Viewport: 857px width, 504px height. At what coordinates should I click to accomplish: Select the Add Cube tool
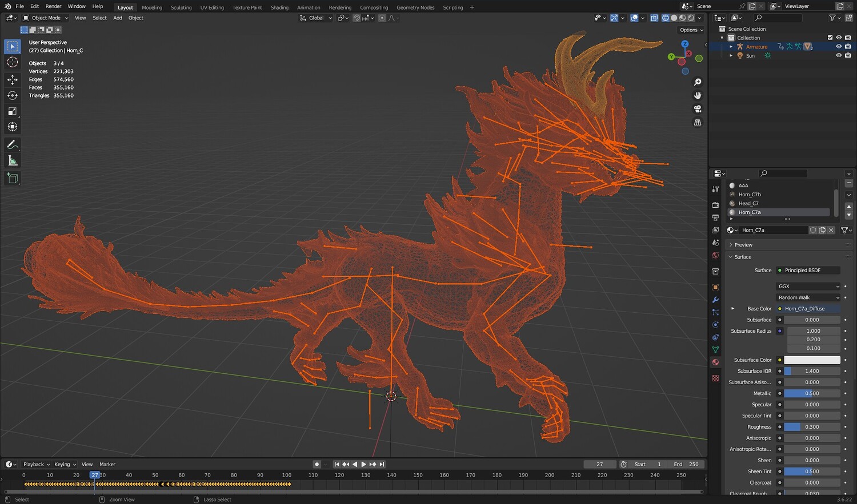(x=13, y=179)
